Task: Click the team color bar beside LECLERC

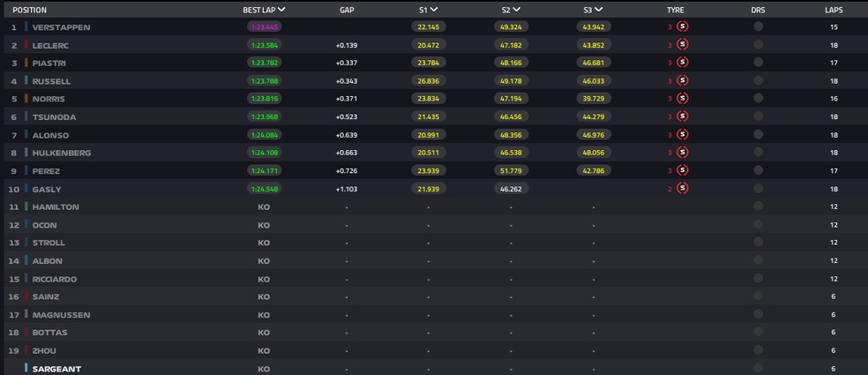Action: click(26, 45)
